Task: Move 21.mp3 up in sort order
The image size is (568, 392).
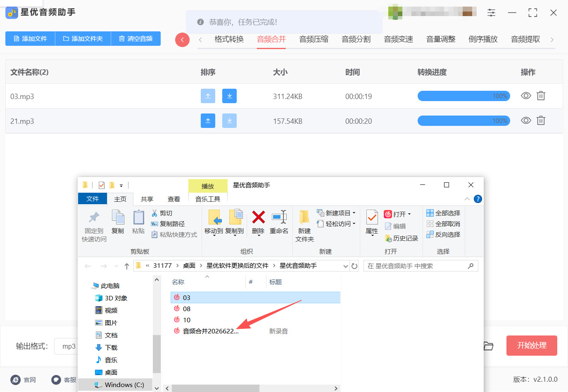Action: click(x=208, y=121)
